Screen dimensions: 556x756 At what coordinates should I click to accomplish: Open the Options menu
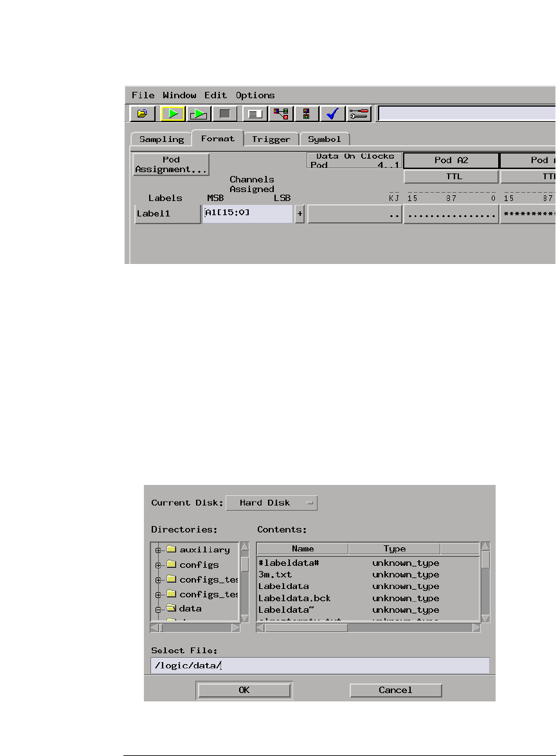tap(255, 95)
